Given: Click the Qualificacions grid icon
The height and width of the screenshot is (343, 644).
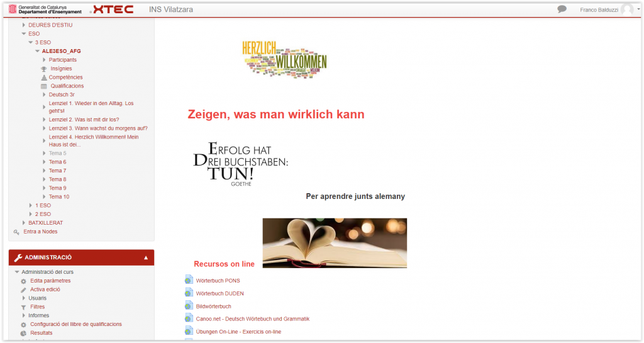Looking at the screenshot, I should coord(44,86).
